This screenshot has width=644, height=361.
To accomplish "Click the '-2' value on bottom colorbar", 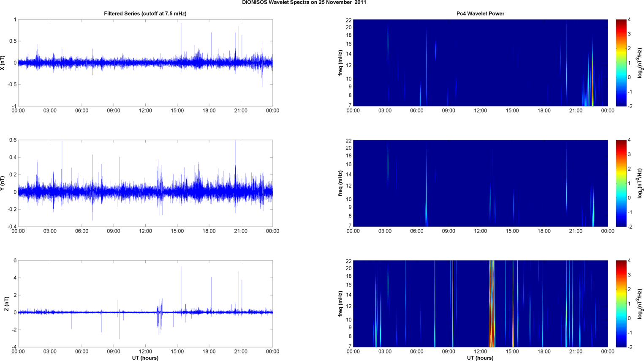I will click(x=629, y=347).
